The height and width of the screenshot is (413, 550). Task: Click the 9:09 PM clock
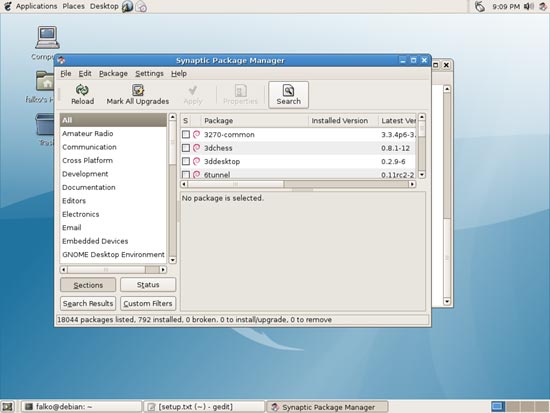coord(506,6)
